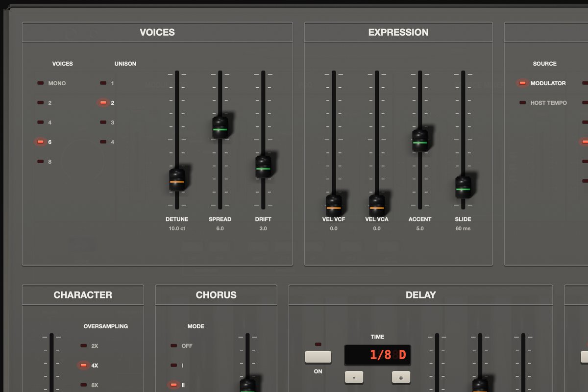The image size is (588, 392).
Task: Click the Accent value 5.0
Action: coord(420,228)
